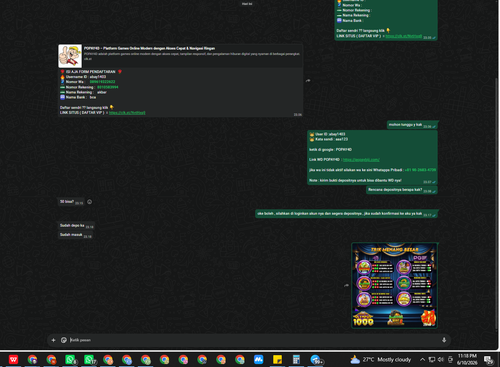Select the 'mohon tunggu y kak' message
Image resolution: width=500 pixels, height=367 pixels.
[x=412, y=125]
